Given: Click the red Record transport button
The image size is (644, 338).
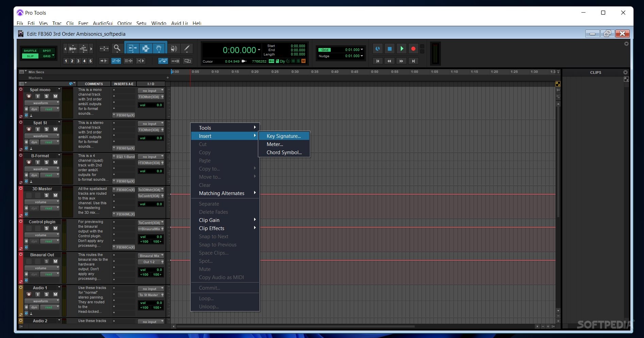Looking at the screenshot, I should (413, 49).
